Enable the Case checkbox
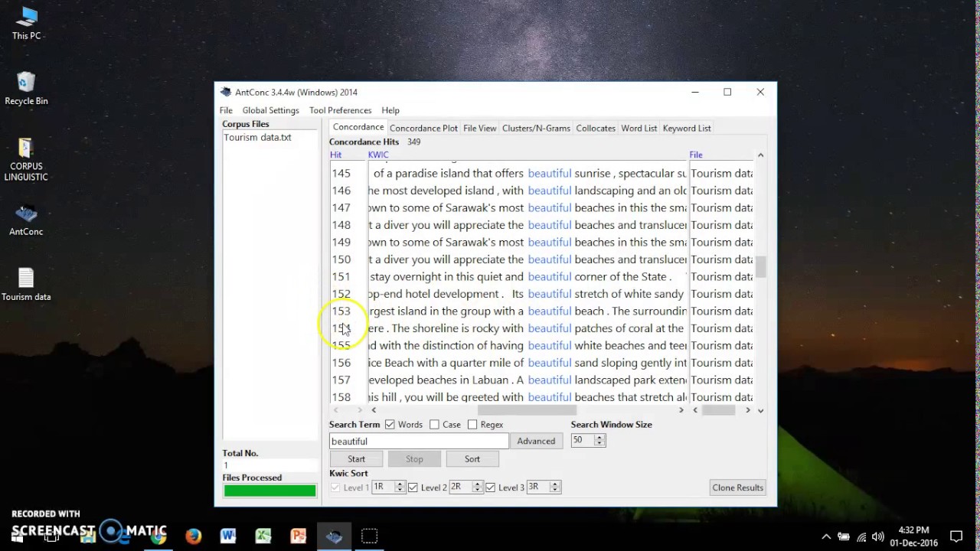 click(x=434, y=425)
